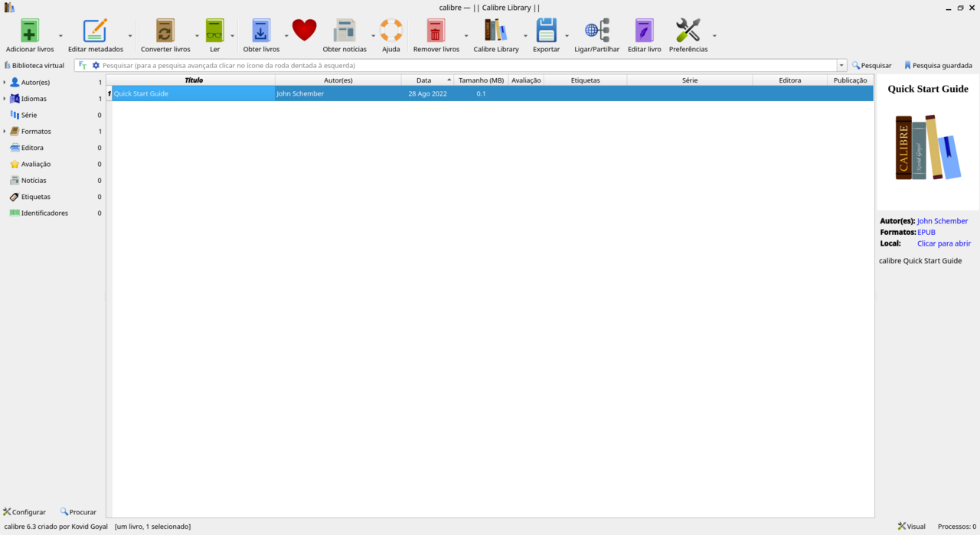Sort by the Editora column header
This screenshot has width=980, height=535.
[x=790, y=80]
